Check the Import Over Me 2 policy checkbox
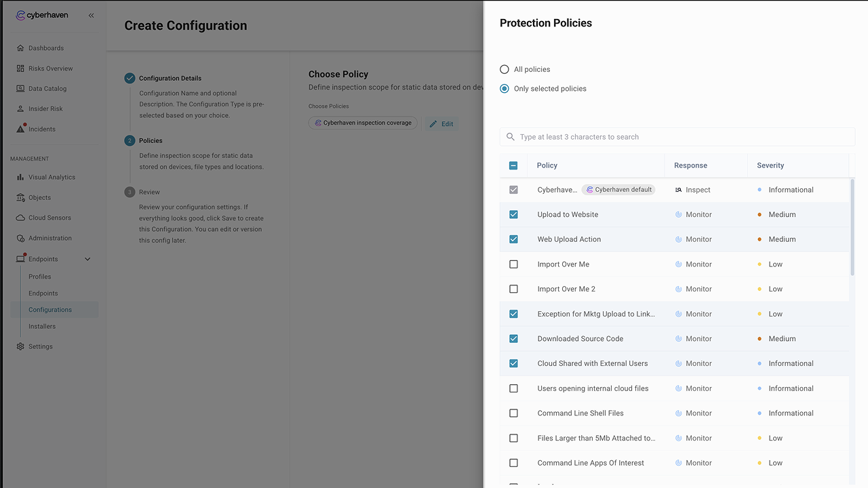Viewport: 868px width, 488px height. [513, 289]
